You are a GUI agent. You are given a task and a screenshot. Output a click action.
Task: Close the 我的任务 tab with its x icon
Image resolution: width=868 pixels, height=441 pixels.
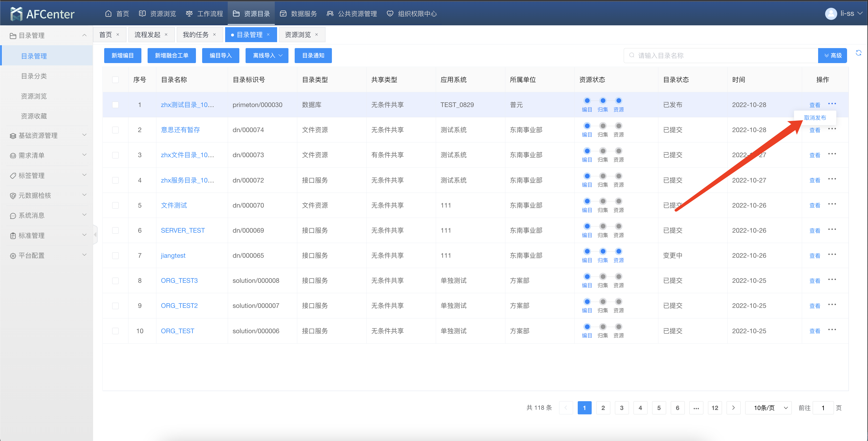pos(214,35)
